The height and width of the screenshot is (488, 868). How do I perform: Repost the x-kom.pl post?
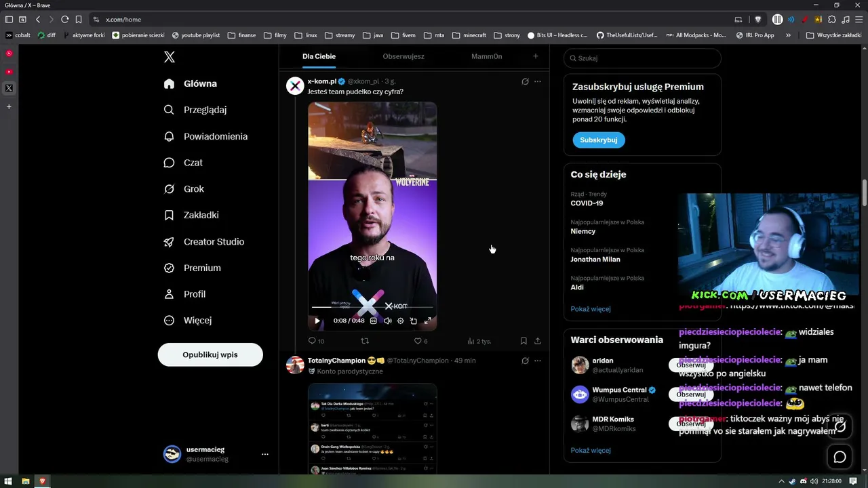(x=365, y=341)
